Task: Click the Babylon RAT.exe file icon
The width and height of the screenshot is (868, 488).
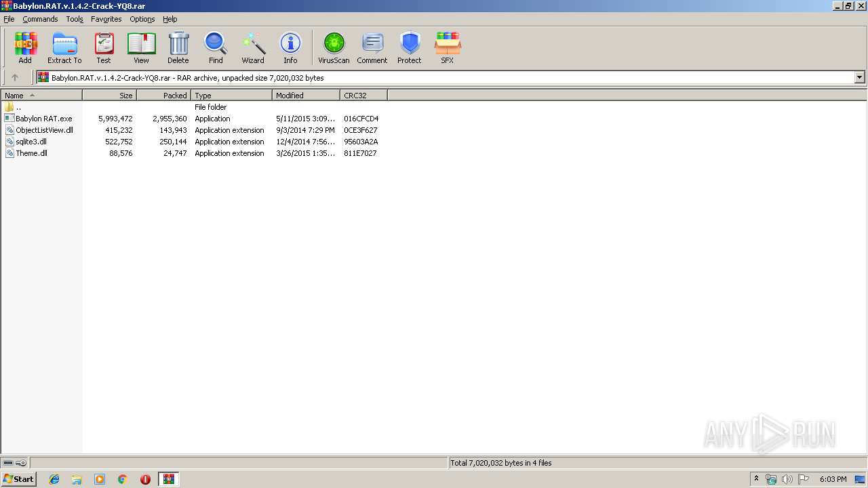Action: tap(9, 119)
